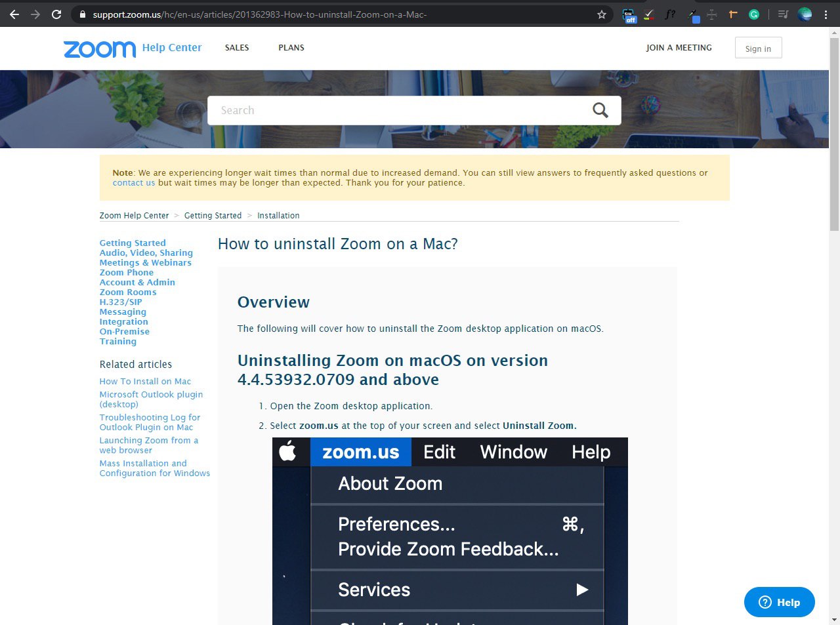Go back using the browser back arrow
Screen dimensions: 840x625
tap(14, 14)
